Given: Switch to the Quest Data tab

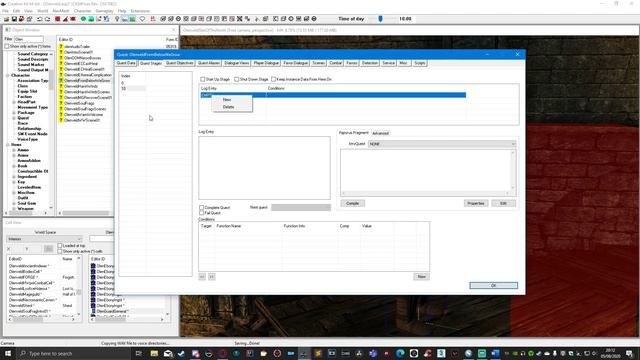Looking at the screenshot, I should coord(126,63).
